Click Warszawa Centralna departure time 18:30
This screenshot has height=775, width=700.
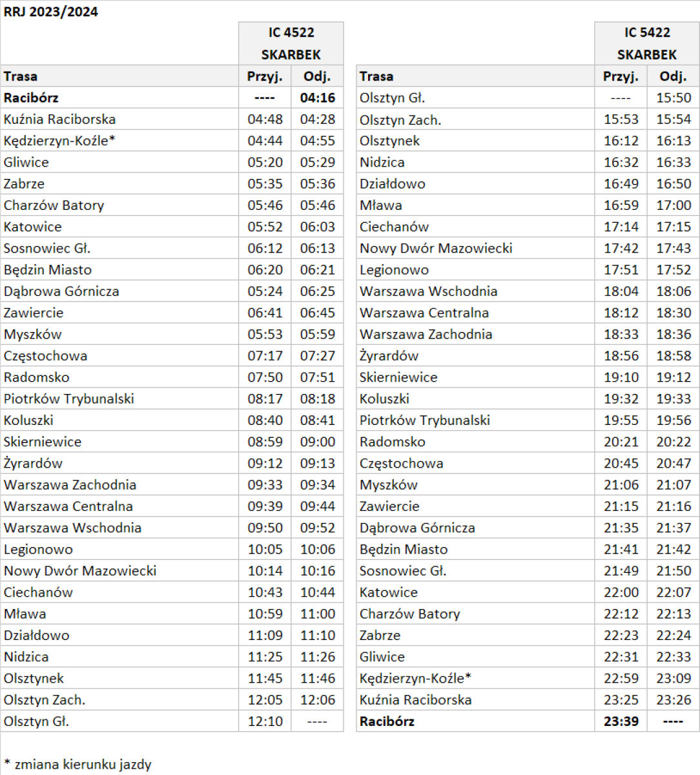[673, 313]
